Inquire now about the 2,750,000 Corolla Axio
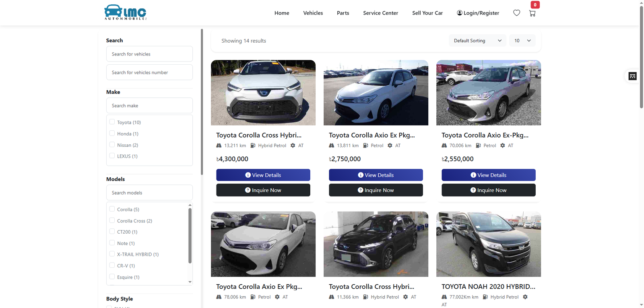This screenshot has width=644, height=308. point(376,190)
